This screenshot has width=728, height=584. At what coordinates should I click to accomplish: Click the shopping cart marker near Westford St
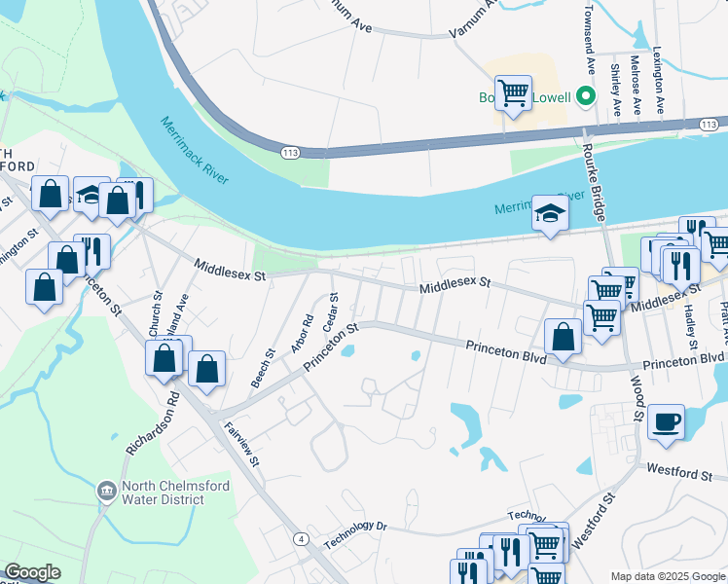[546, 545]
